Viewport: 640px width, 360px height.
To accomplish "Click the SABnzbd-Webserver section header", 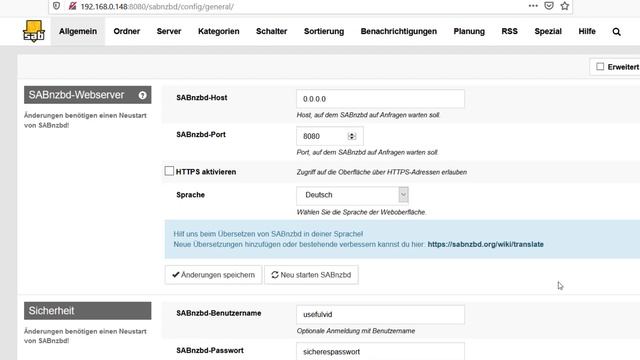I will pyautogui.click(x=88, y=95).
